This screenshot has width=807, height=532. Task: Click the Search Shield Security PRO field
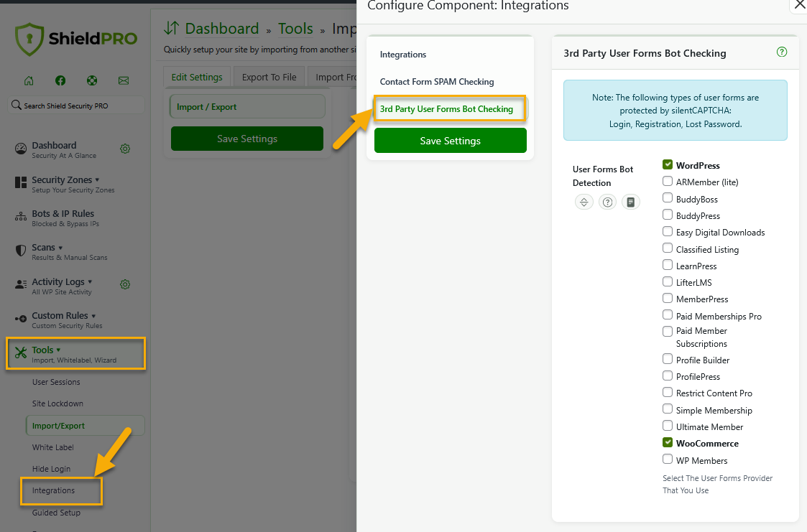click(75, 105)
